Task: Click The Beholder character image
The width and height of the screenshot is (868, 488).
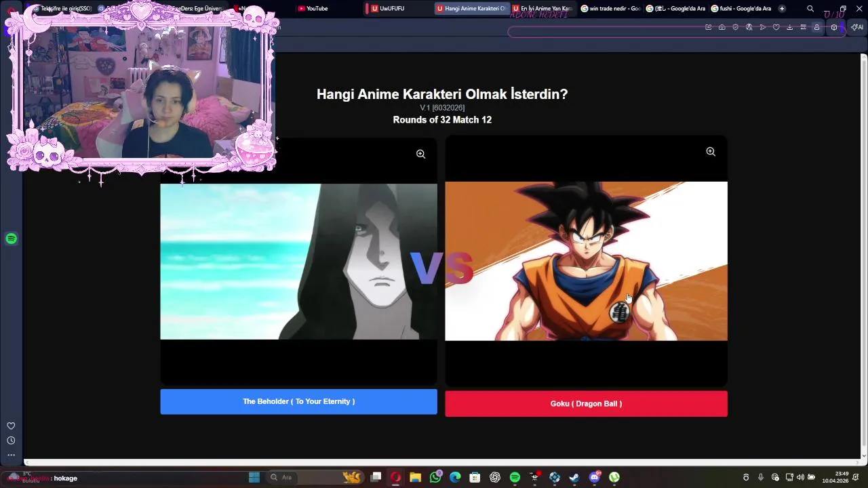Action: click(298, 261)
